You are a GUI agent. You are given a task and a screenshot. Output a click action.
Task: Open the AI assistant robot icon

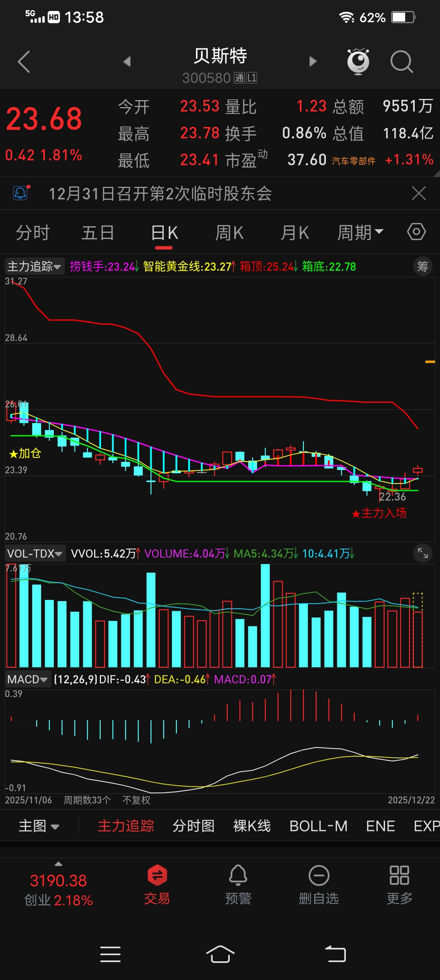click(x=358, y=61)
